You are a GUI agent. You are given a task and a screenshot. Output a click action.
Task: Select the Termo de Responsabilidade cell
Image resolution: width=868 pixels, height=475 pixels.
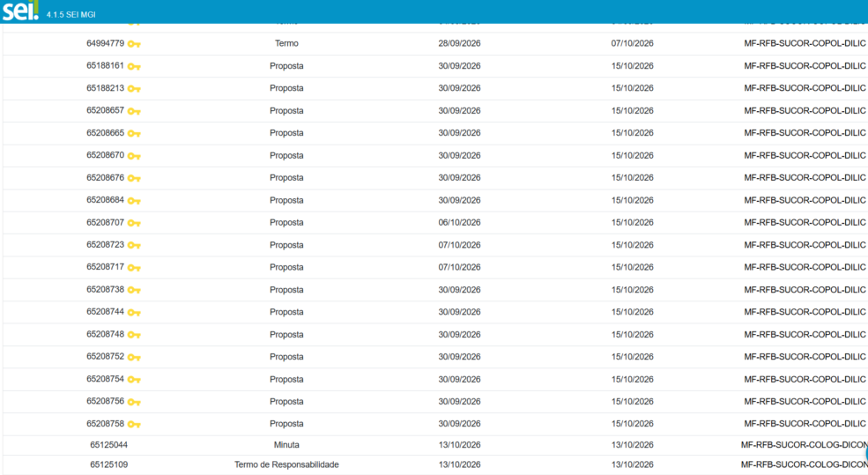coord(286,464)
